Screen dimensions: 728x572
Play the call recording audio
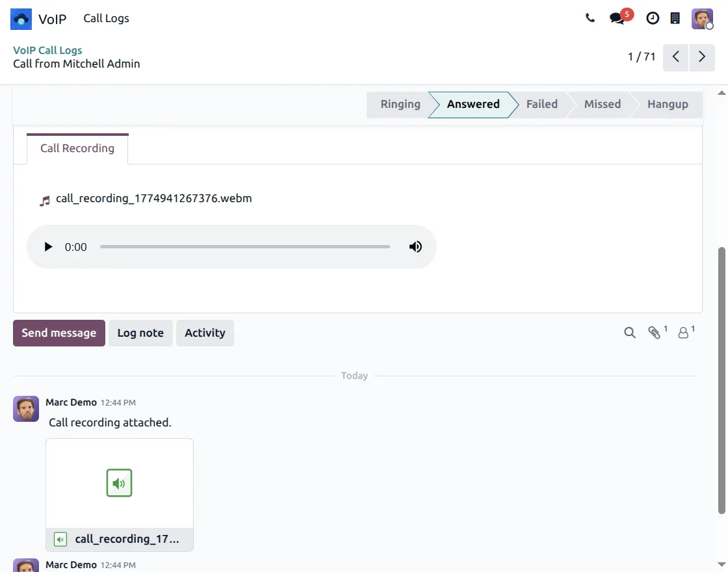[48, 246]
